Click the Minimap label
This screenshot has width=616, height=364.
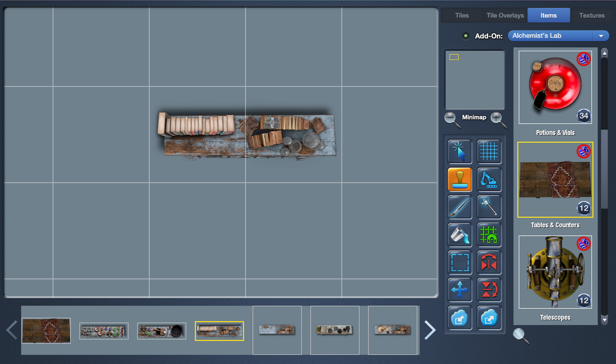474,117
